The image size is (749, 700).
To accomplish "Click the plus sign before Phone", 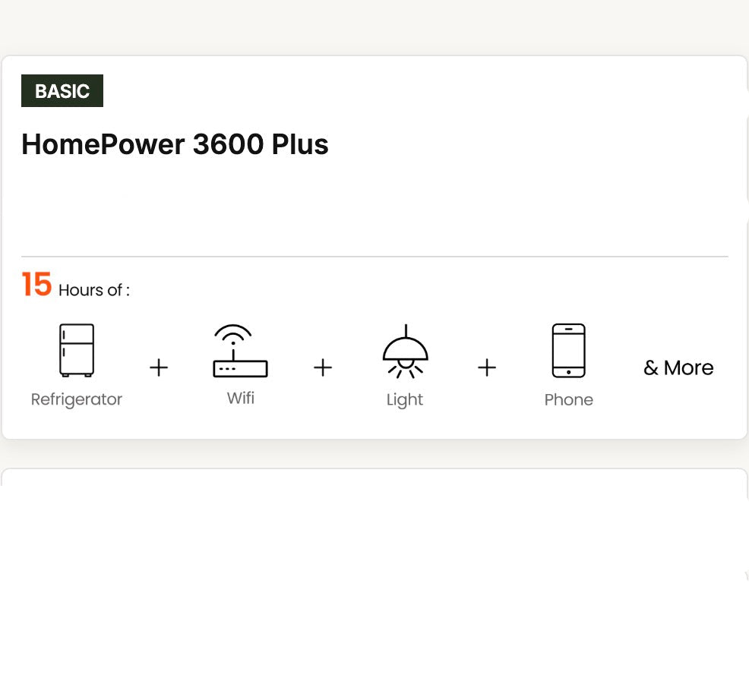I will tap(487, 368).
